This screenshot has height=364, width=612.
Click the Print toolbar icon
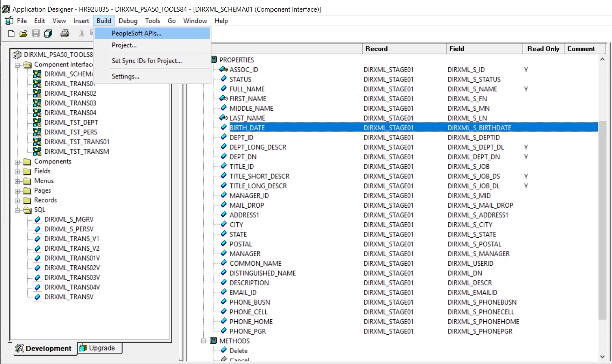[65, 33]
